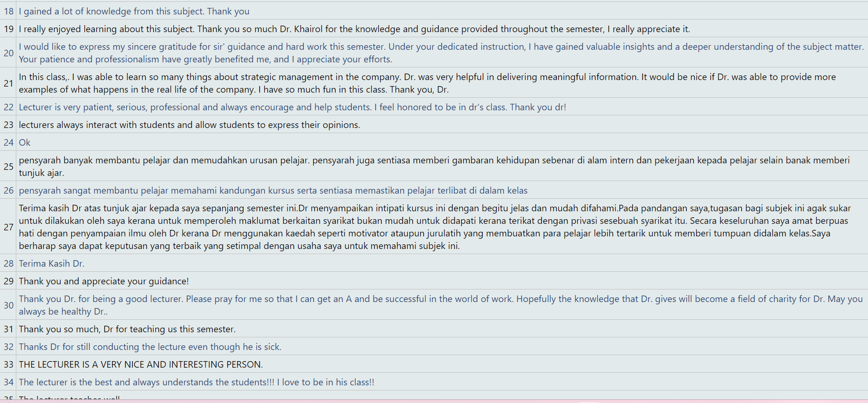
Task: Select the 'Terima Kasih Dr.' comment
Action: tap(52, 263)
